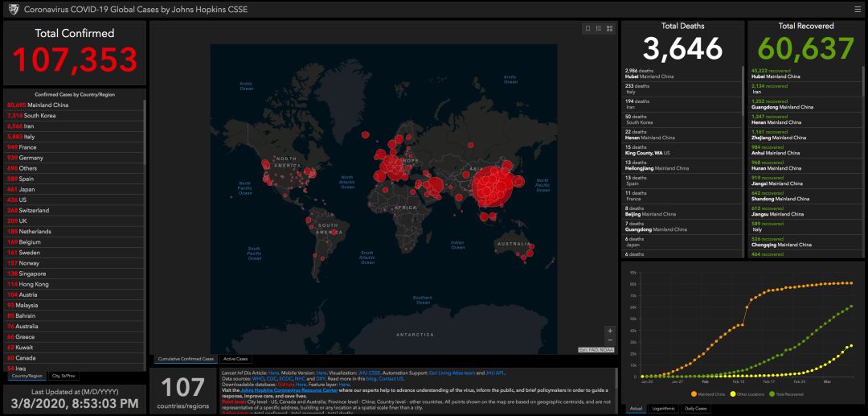Show the Logarithmic chart tab
The image size is (868, 416).
(x=664, y=408)
